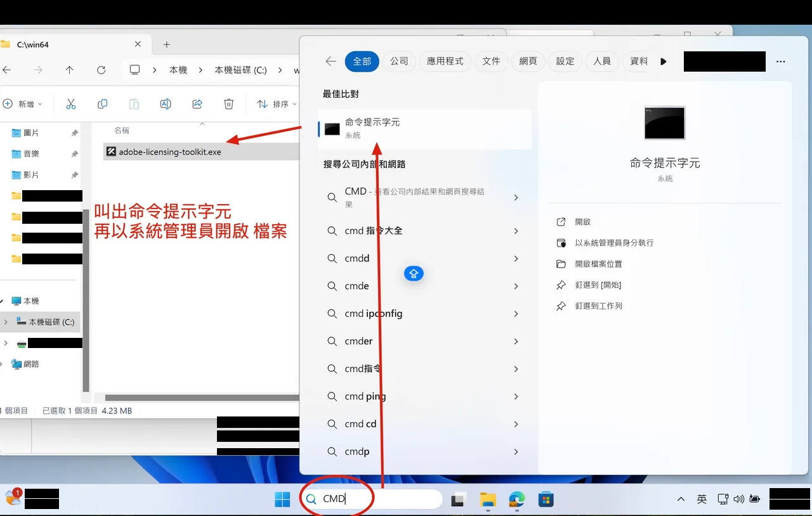The image size is (812, 516).
Task: Go back in File Explorer navigation
Action: [6, 70]
